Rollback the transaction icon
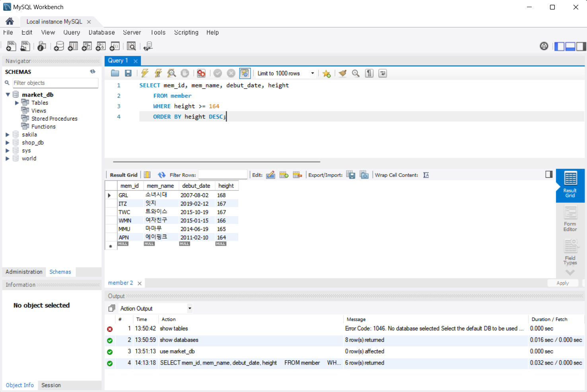Viewport: 587px width, 392px height. [x=231, y=73]
